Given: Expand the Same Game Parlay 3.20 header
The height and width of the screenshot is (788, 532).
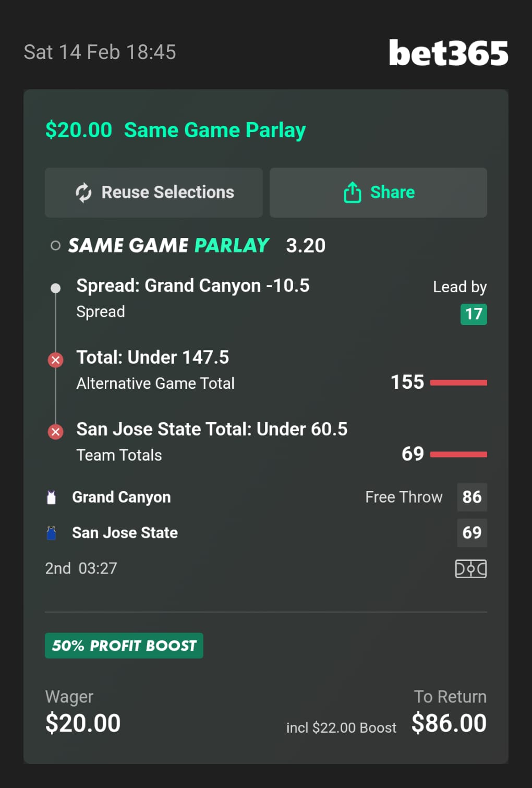Looking at the screenshot, I should click(x=197, y=245).
